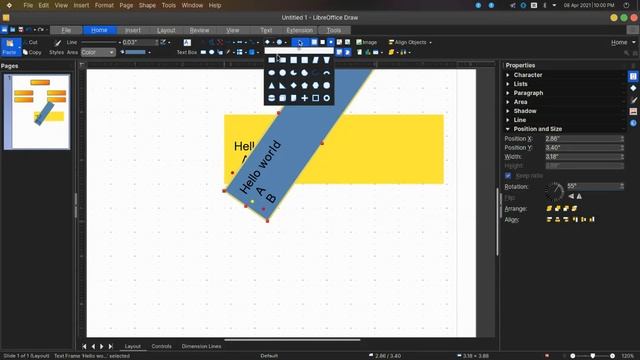This screenshot has width=640, height=360.
Task: Open the Extension ribbon tab
Action: point(300,30)
